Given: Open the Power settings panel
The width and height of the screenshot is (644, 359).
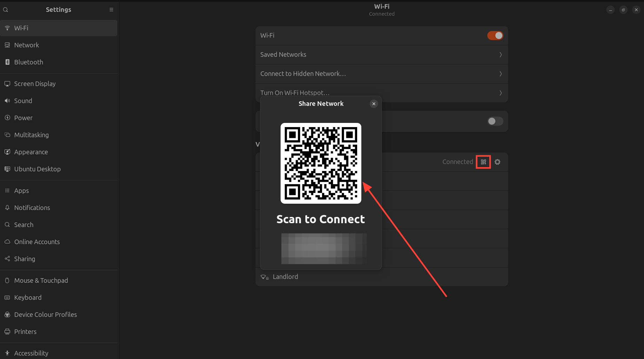Looking at the screenshot, I should (59, 118).
